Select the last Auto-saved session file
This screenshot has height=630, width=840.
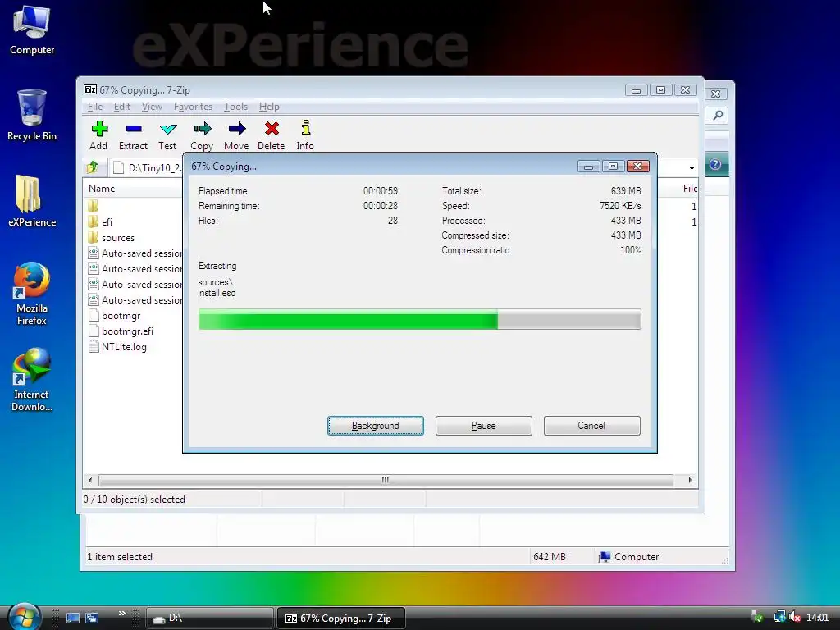(134, 300)
